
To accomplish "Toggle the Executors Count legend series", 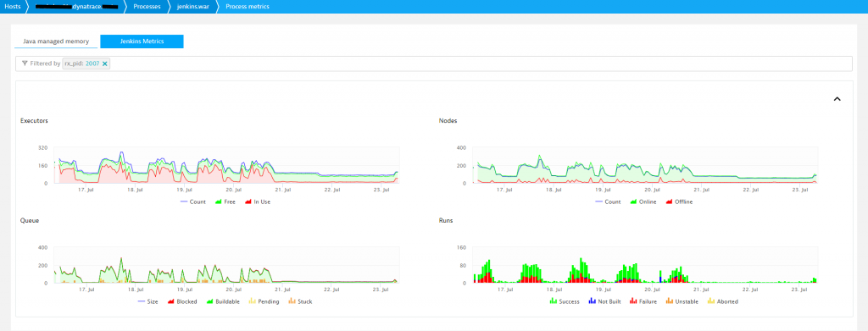I will [x=193, y=201].
